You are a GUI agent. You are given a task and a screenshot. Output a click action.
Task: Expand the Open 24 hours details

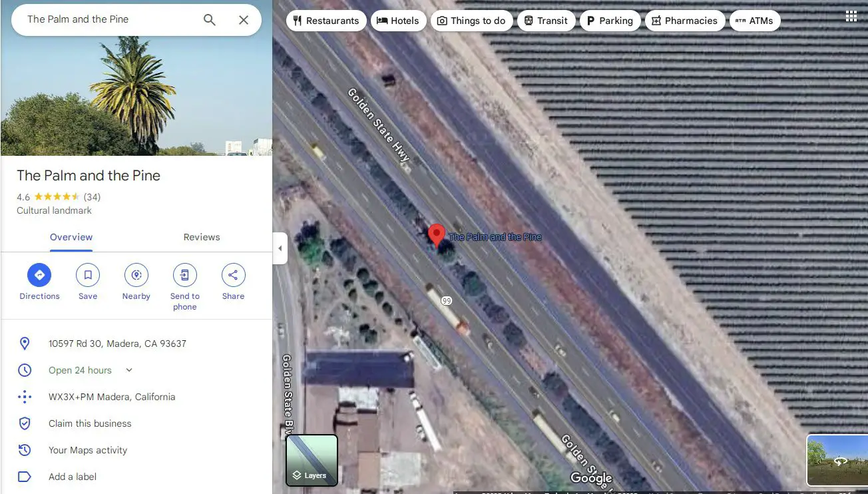coord(129,370)
